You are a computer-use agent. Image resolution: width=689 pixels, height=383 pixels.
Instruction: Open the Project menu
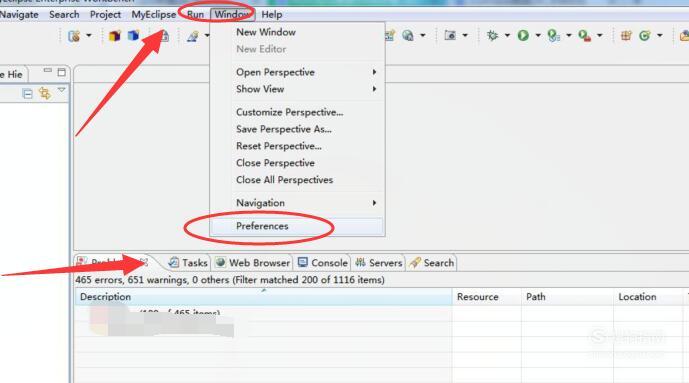[105, 14]
